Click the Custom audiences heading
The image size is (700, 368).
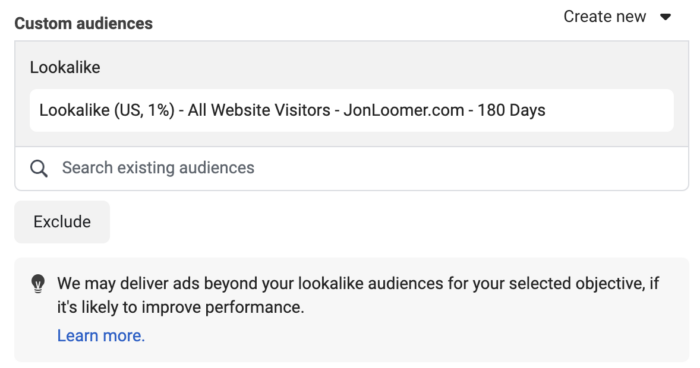(x=83, y=23)
